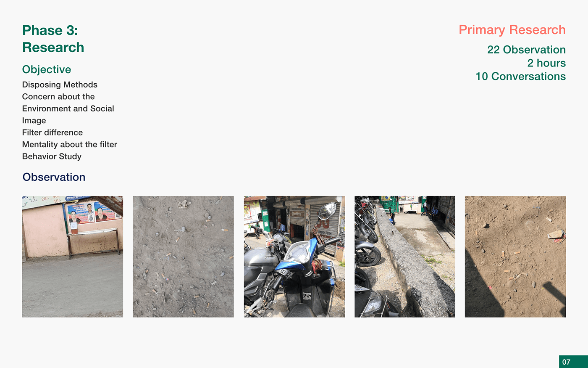Open the brown soil cigarette butts photo
This screenshot has width=588, height=368.
click(x=515, y=257)
